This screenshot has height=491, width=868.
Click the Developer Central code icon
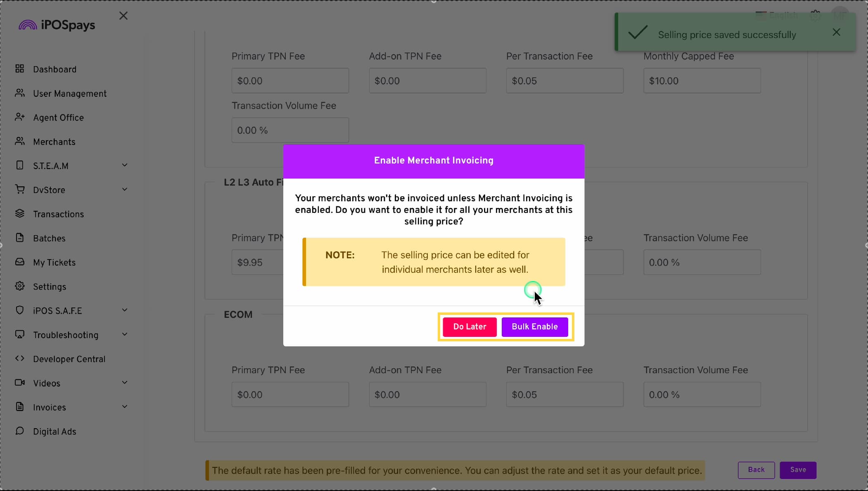(x=19, y=358)
